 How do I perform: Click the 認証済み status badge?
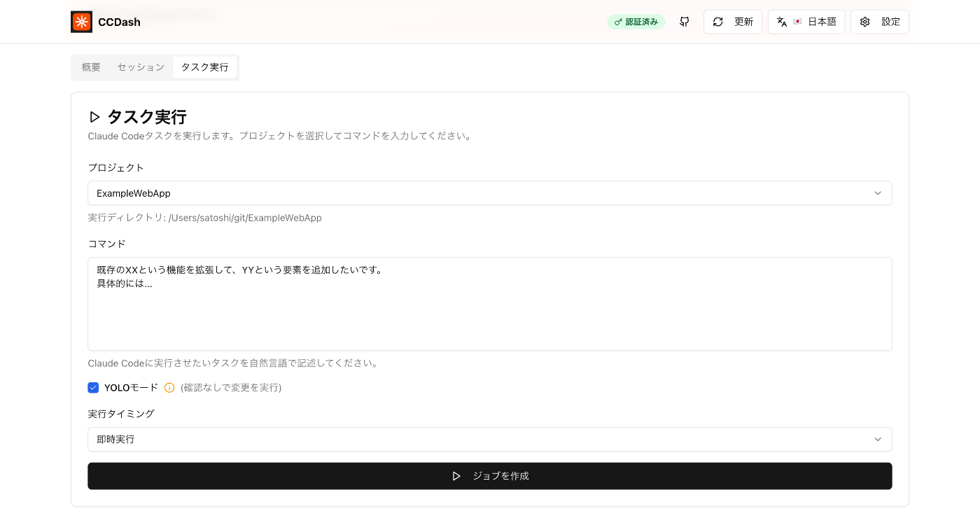click(x=636, y=22)
